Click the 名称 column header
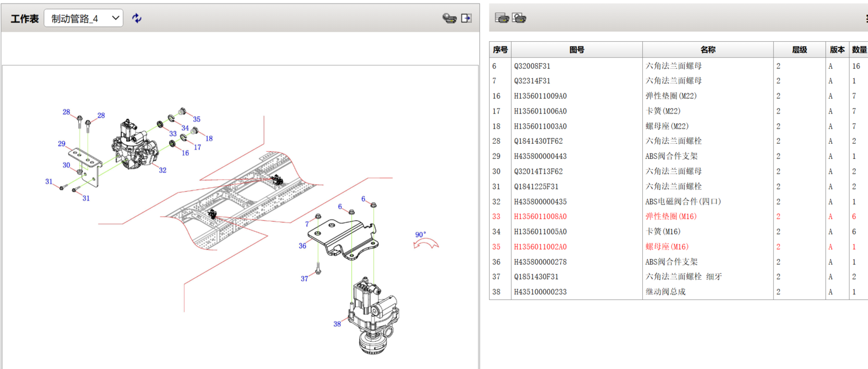Image resolution: width=868 pixels, height=369 pixels. click(707, 50)
